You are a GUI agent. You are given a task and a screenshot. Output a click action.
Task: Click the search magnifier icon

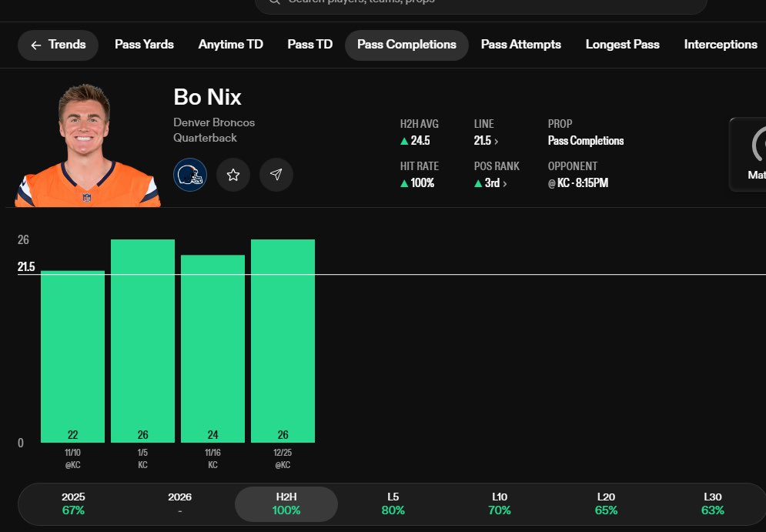275,2
